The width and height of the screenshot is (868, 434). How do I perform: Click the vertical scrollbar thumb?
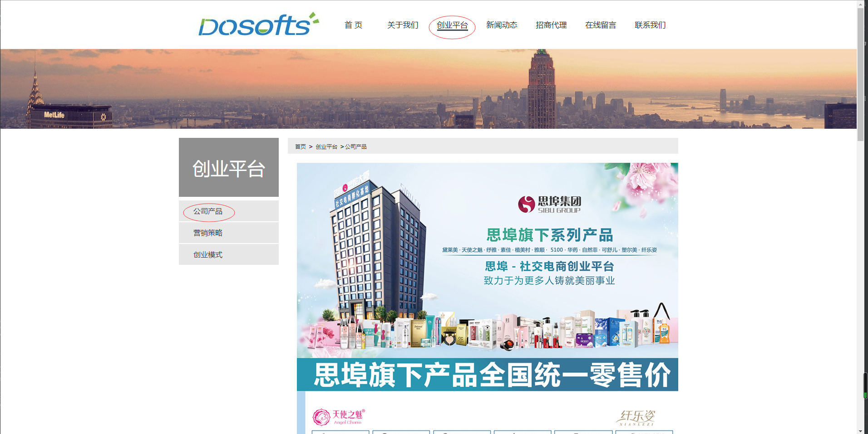[x=861, y=75]
